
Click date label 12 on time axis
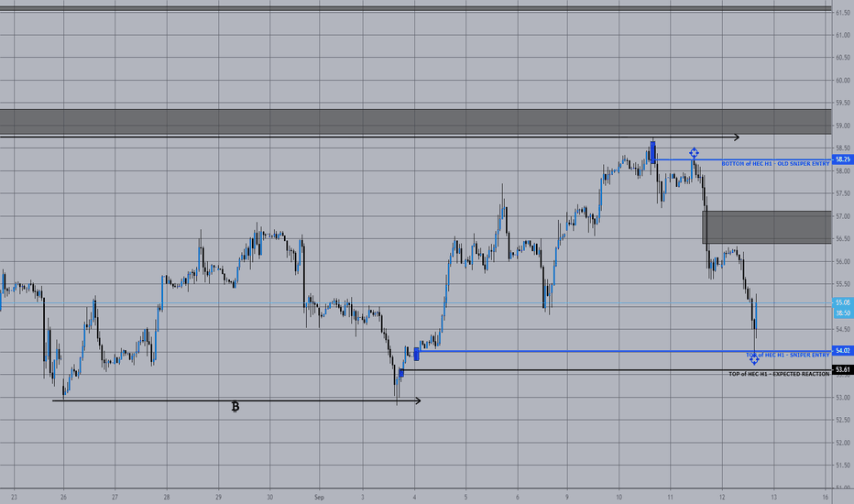pyautogui.click(x=722, y=497)
